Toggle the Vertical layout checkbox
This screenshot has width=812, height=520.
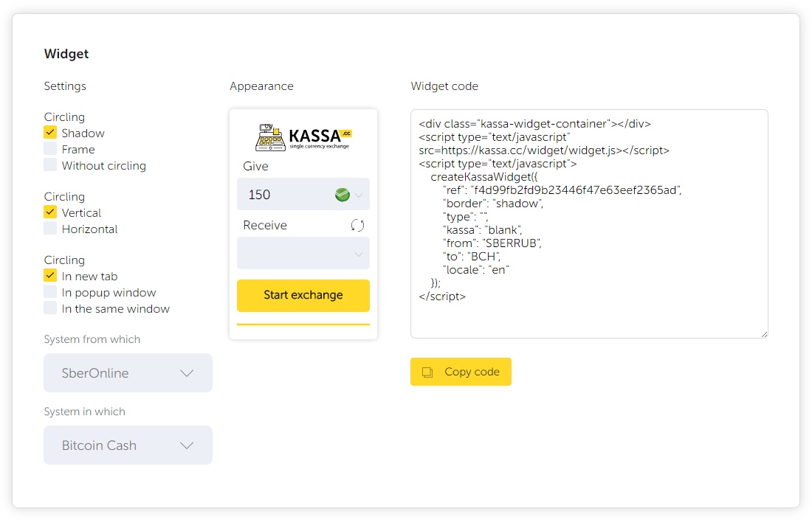pos(50,212)
